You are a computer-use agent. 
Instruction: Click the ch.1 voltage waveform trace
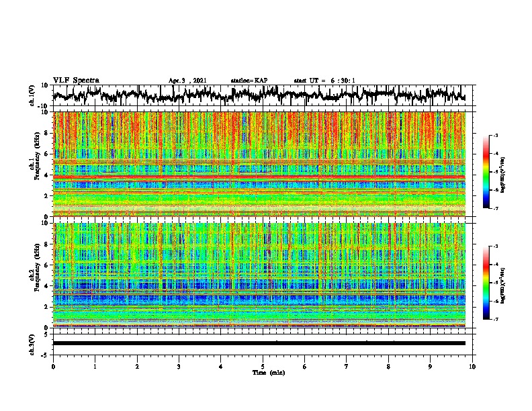[x=259, y=95]
